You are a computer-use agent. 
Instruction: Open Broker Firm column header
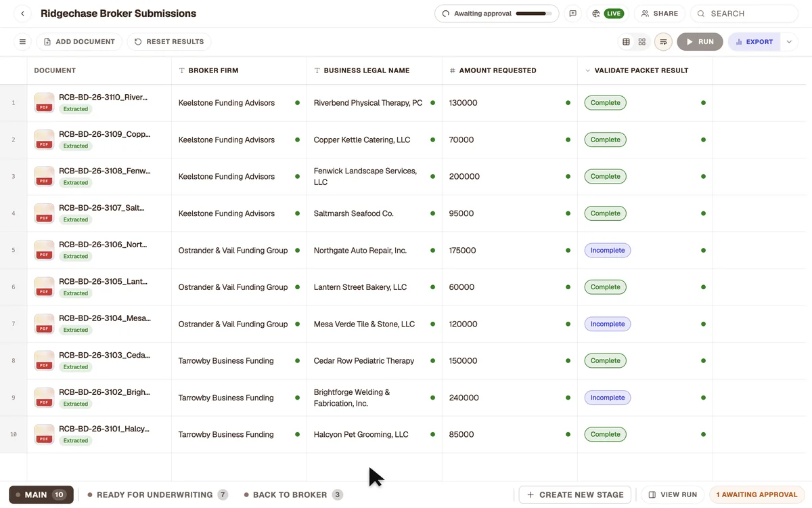click(x=239, y=70)
